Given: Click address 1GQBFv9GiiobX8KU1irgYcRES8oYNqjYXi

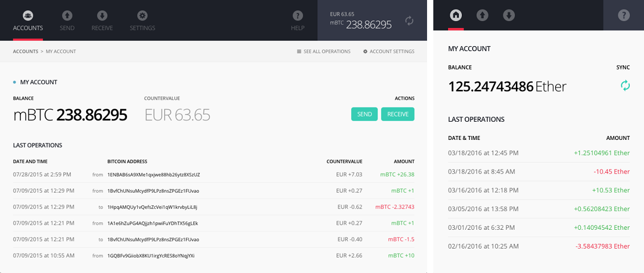Looking at the screenshot, I should tap(151, 256).
